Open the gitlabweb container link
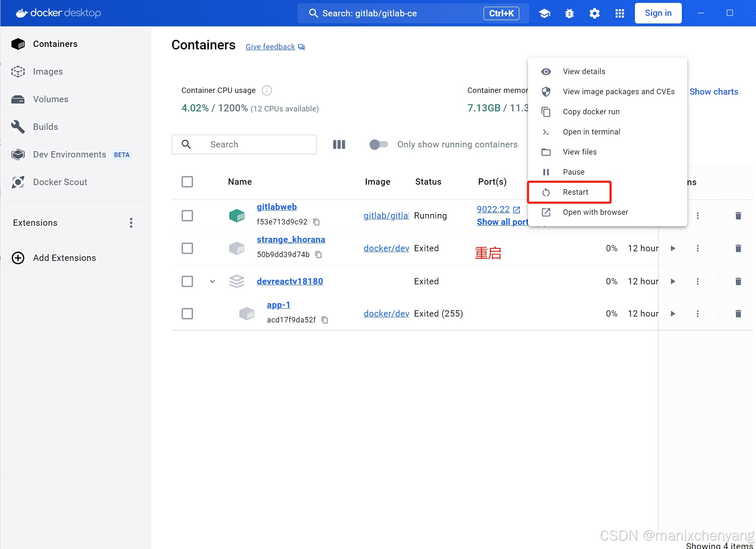 tap(277, 207)
